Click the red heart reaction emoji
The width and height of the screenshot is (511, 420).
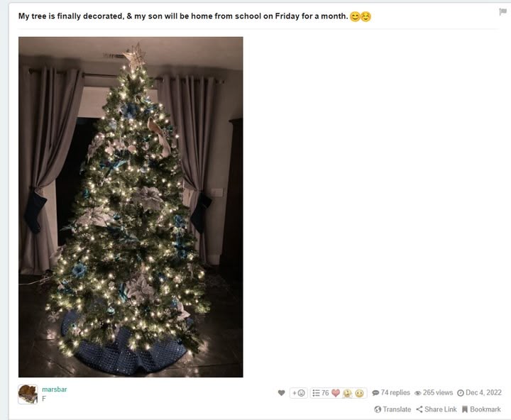[x=336, y=393]
